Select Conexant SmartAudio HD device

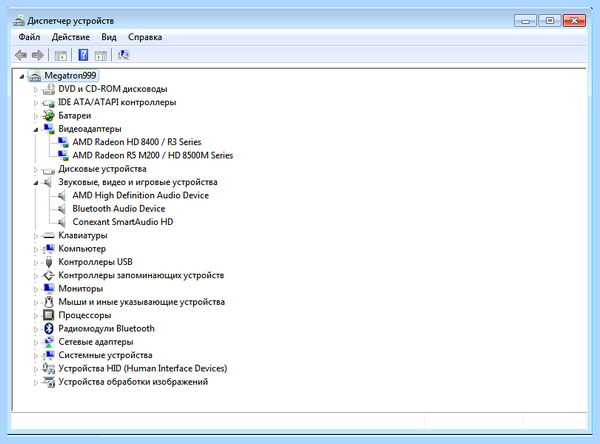[123, 222]
